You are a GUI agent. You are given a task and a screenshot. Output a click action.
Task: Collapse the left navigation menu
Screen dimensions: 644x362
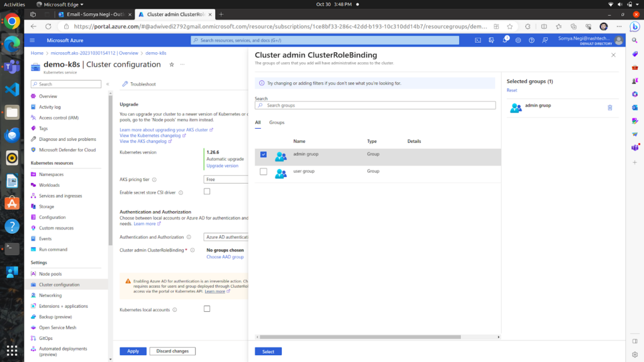click(x=108, y=84)
